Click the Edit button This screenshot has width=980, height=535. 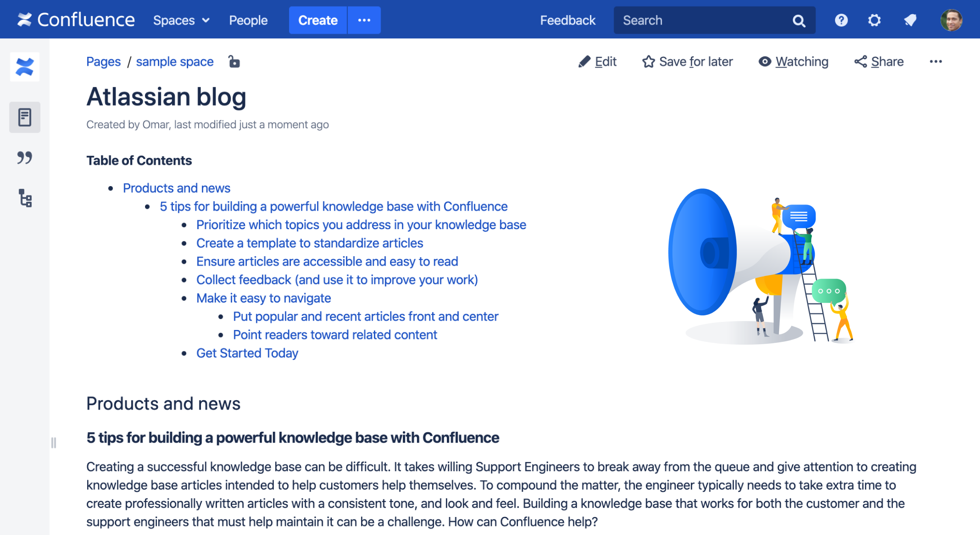click(x=597, y=61)
